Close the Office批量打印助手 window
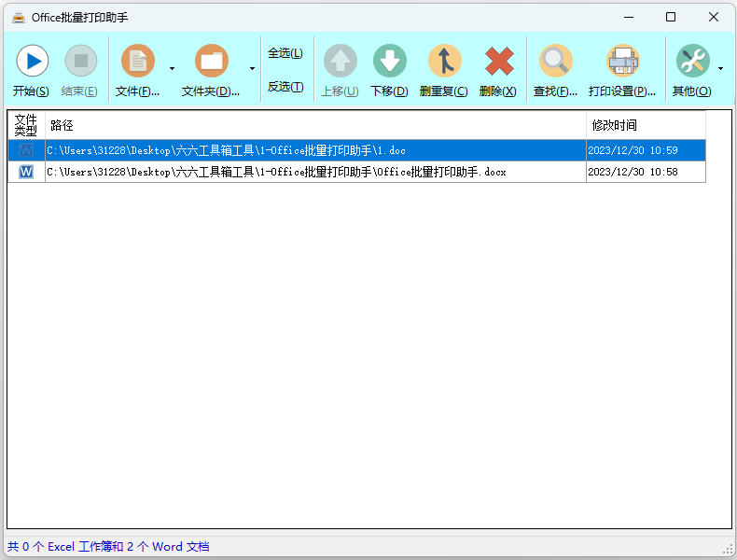Image resolution: width=737 pixels, height=560 pixels. coord(714,18)
